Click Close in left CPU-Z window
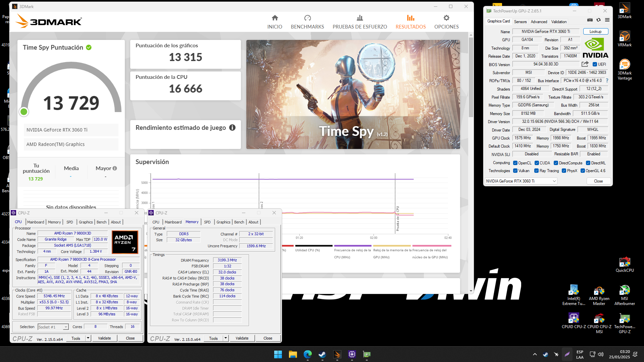 [x=130, y=338]
